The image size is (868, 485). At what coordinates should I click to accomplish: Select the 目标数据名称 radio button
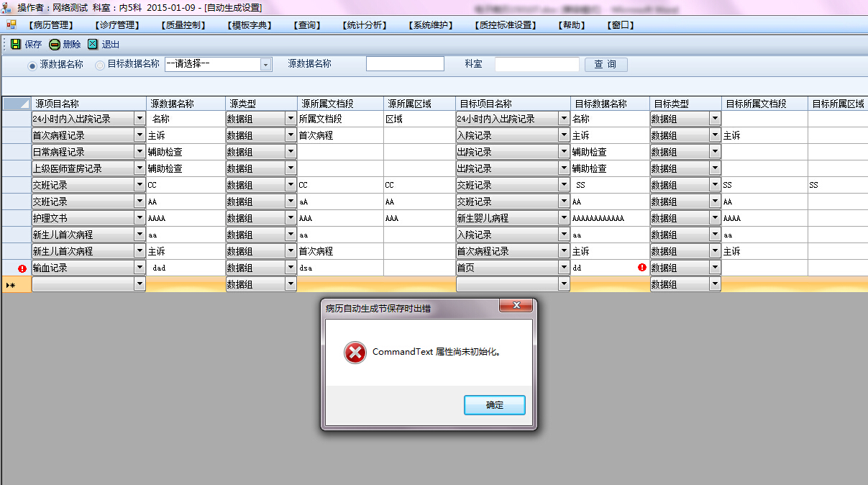[100, 65]
